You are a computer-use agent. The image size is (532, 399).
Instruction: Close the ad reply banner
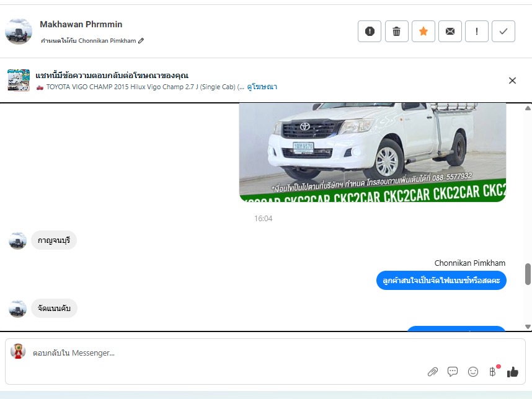coord(512,81)
